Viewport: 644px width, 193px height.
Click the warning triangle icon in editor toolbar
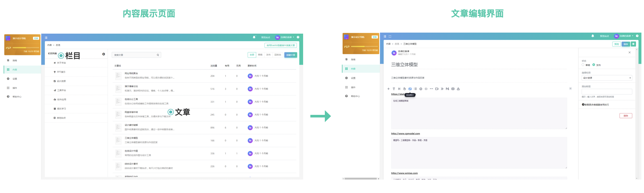[458, 89]
